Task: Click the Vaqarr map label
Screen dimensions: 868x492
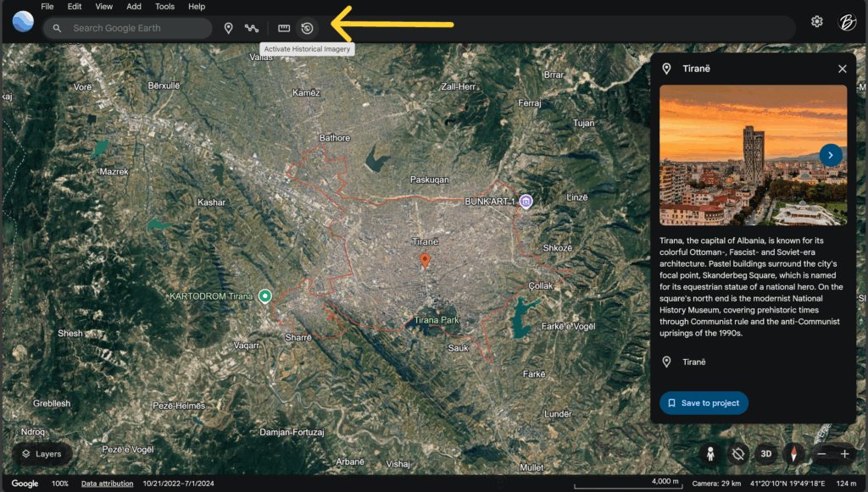Action: tap(247, 346)
